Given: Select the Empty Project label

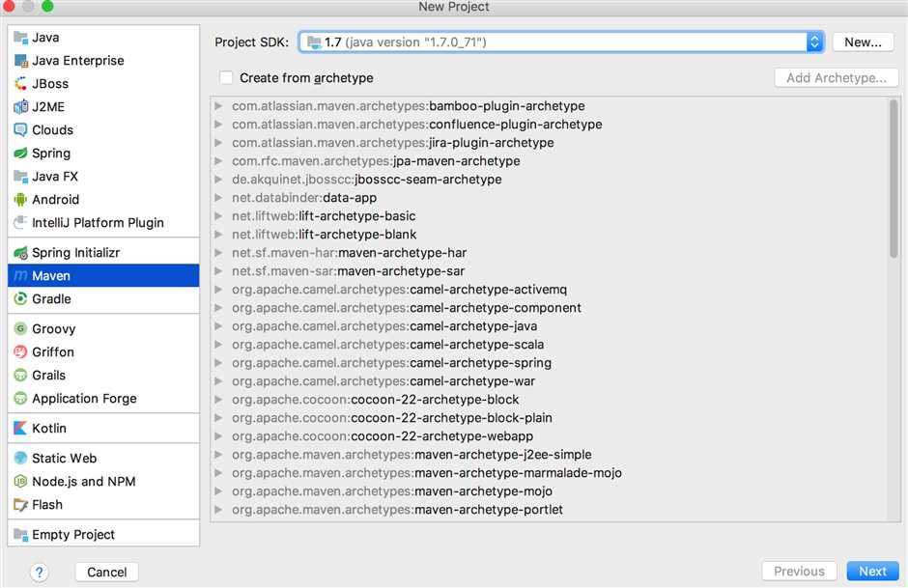Looking at the screenshot, I should coord(73,535).
